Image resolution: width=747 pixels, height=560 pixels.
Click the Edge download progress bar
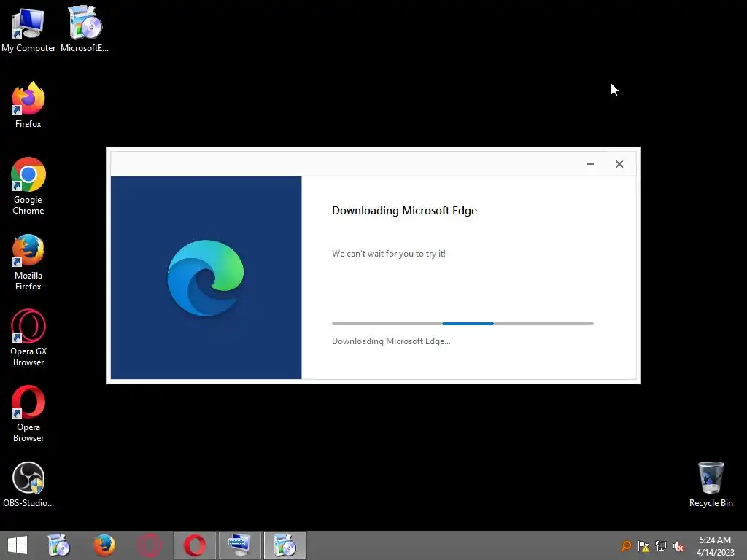[x=462, y=324]
